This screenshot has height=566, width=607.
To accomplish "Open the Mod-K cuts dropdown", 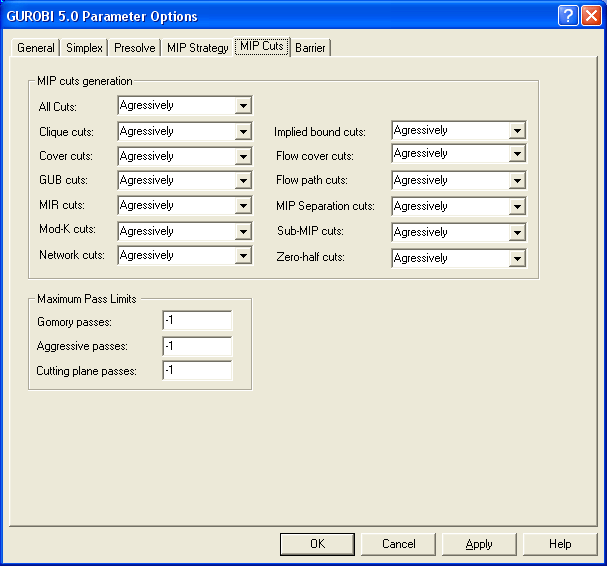I will (185, 231).
